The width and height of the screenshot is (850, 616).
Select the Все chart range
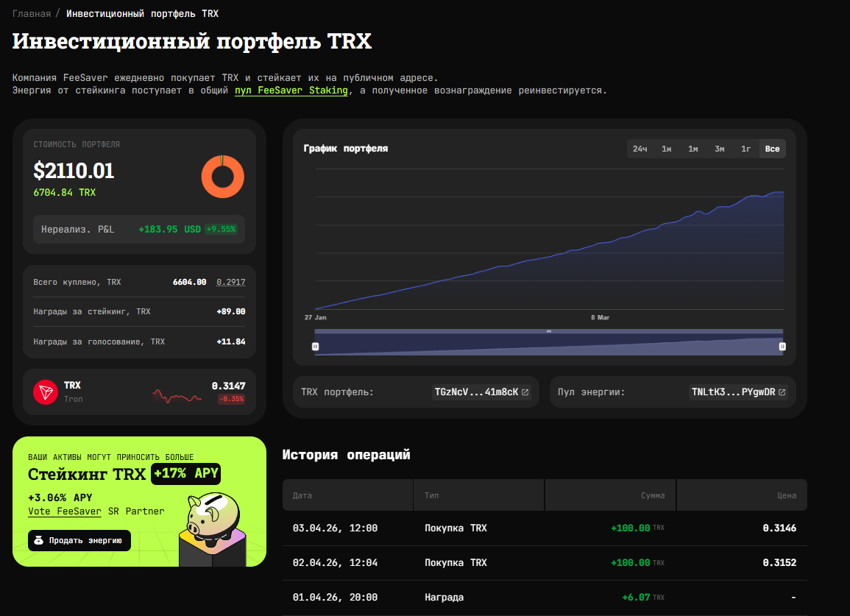click(x=772, y=149)
